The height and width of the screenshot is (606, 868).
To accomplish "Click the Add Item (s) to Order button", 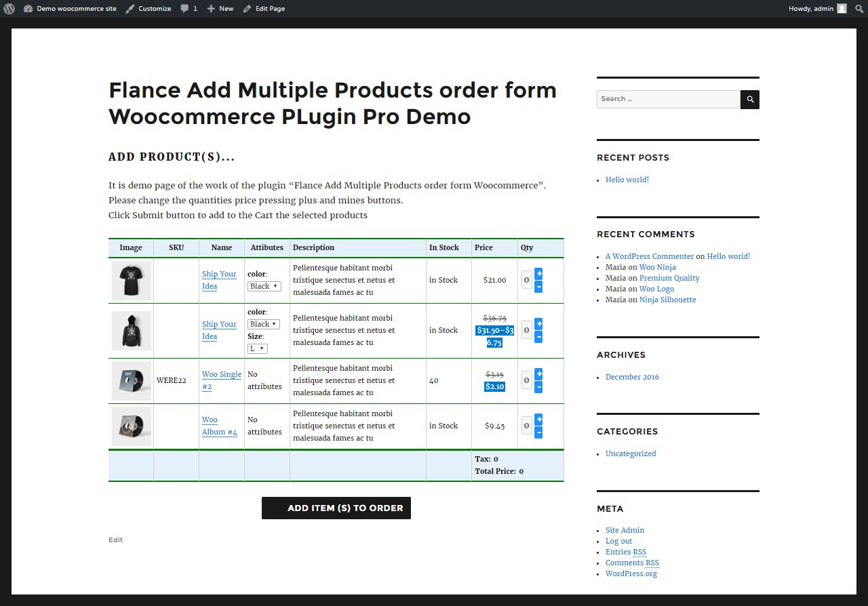I will coord(336,508).
